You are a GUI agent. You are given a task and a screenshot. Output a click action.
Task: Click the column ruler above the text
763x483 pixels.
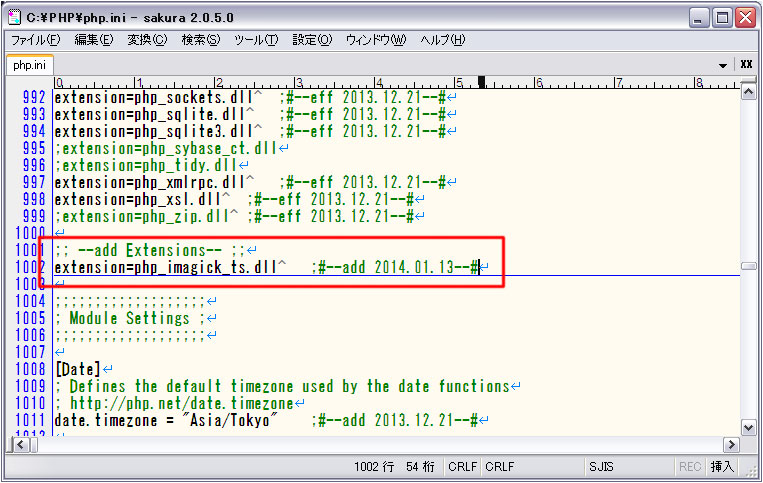(397, 82)
